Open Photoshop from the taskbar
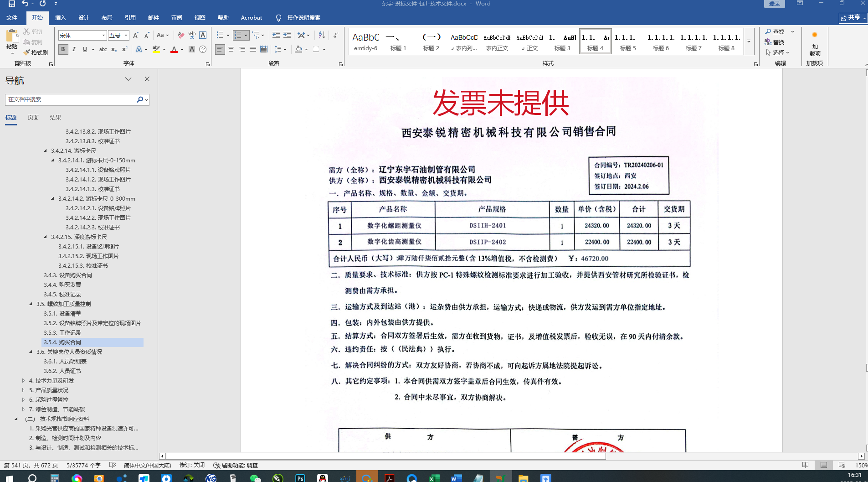The width and height of the screenshot is (868, 482). [x=300, y=478]
